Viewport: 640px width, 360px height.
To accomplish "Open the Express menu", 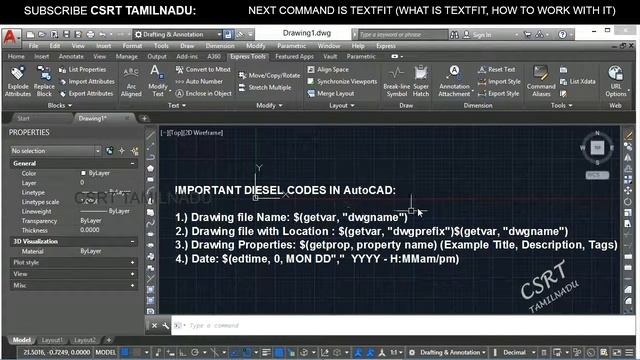I will pos(386,46).
